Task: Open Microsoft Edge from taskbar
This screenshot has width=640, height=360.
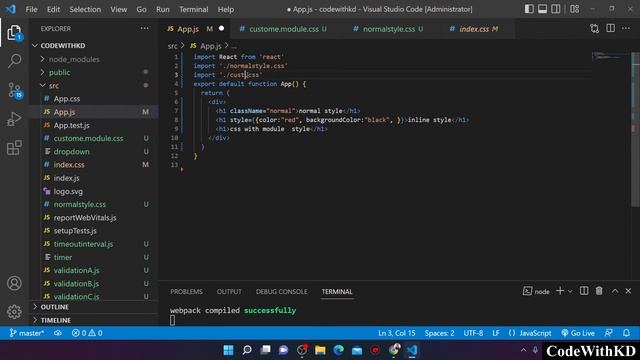Action: [338, 350]
